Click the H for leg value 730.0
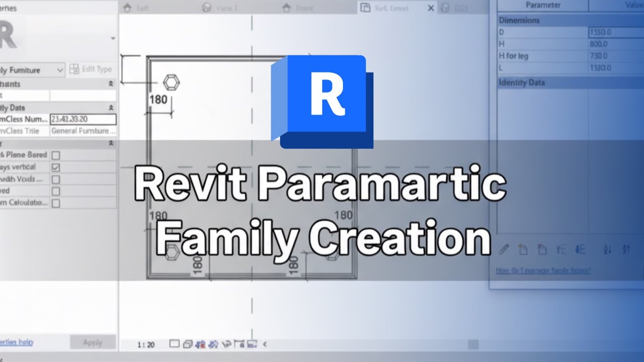Screen dimensions: 644x362 [x=616, y=56]
